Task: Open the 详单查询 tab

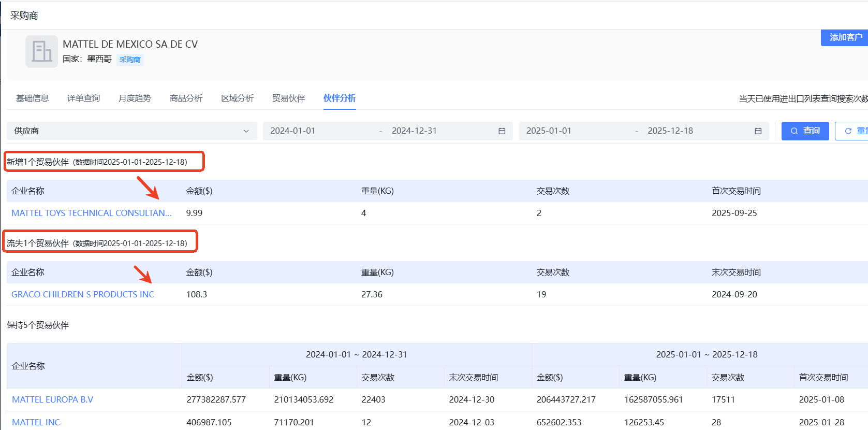Action: (x=83, y=98)
